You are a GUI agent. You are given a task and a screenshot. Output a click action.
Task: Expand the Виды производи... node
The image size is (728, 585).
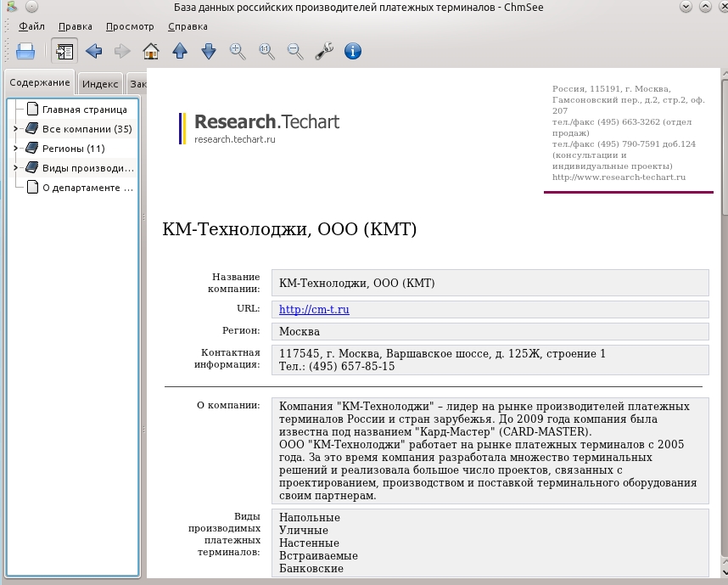[16, 168]
